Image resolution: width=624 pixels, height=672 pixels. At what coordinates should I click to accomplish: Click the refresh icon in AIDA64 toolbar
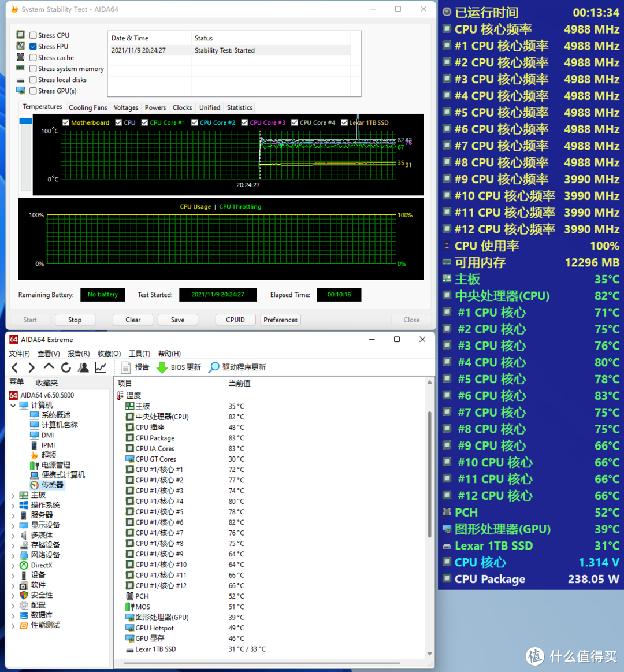click(66, 367)
